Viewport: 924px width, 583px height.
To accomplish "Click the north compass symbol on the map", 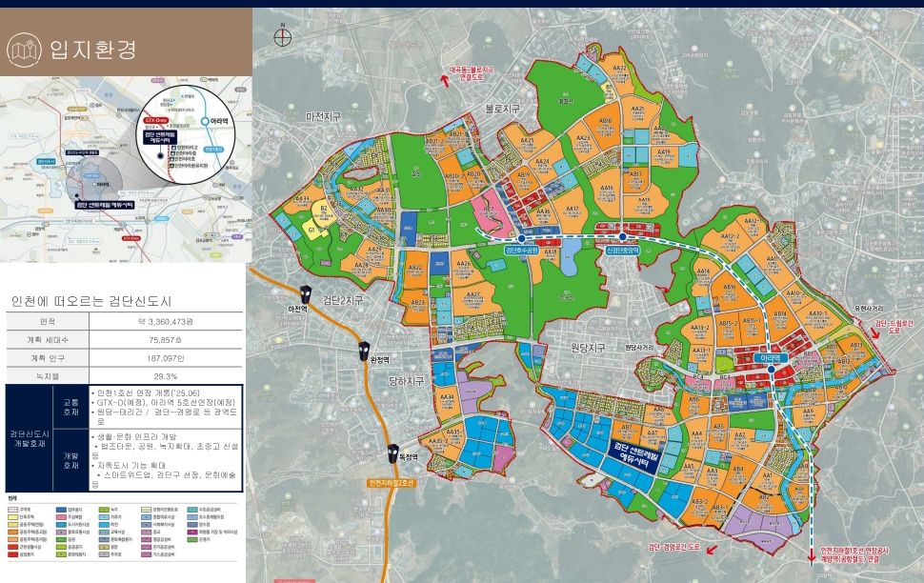I will (282, 38).
